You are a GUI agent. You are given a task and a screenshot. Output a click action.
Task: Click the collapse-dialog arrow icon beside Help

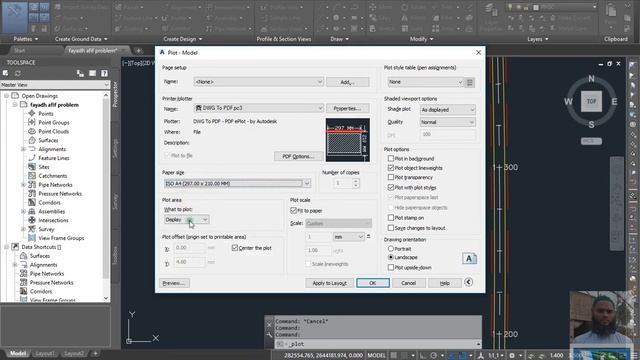point(469,282)
